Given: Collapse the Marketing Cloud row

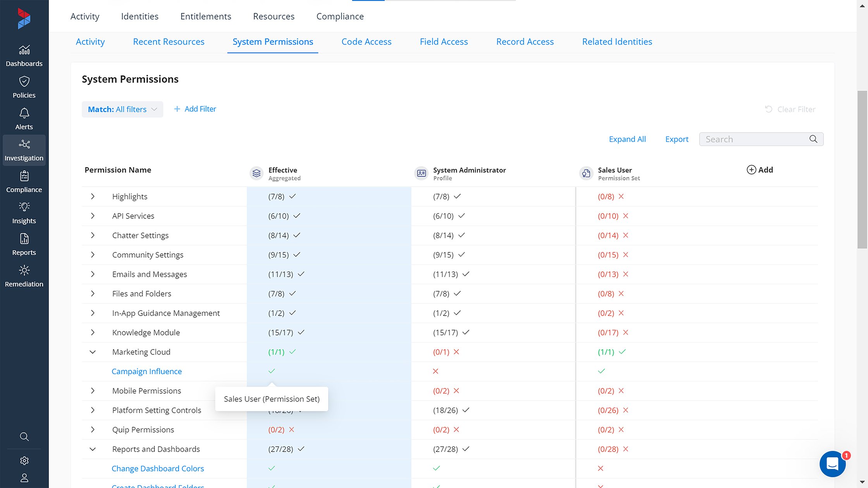Looking at the screenshot, I should (x=93, y=352).
